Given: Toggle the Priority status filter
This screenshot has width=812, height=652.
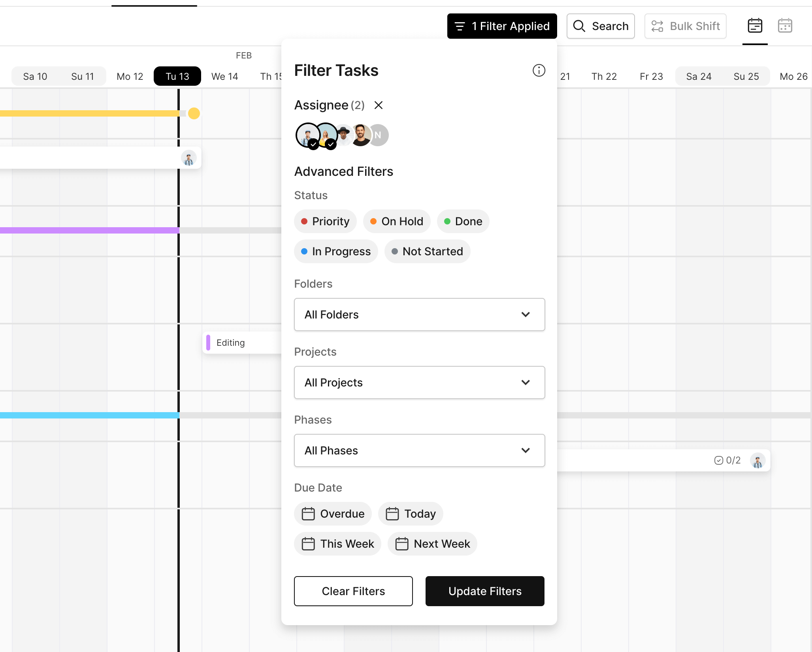Looking at the screenshot, I should tap(325, 221).
